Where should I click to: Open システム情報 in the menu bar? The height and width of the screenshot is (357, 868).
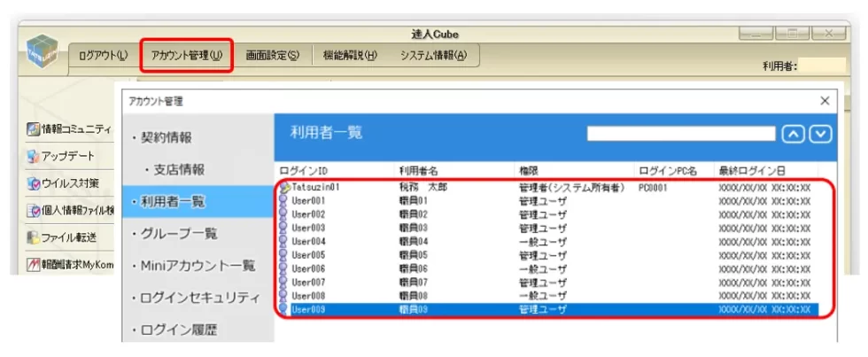433,55
